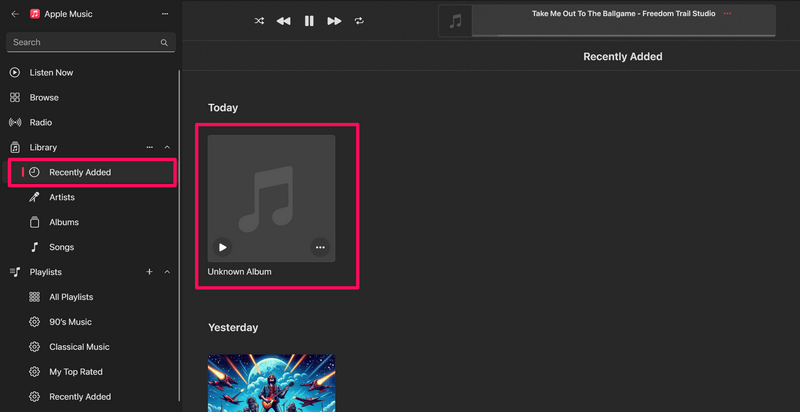
Task: Collapse the Library section
Action: tap(167, 147)
